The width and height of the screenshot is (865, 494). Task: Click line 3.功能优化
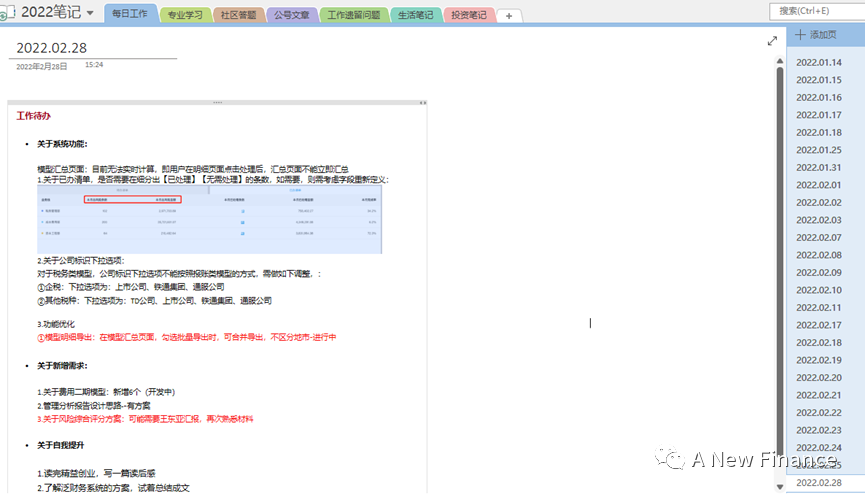[x=56, y=324]
